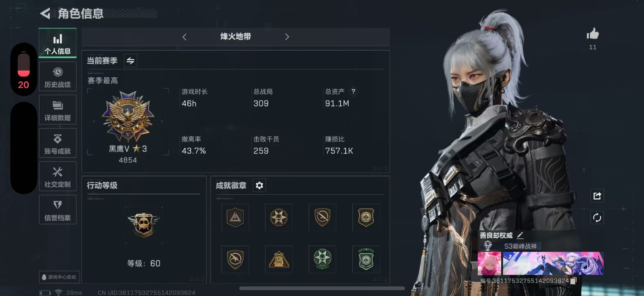The width and height of the screenshot is (644, 296).
Task: Click the question mark next to 总资产
Action: 353,91
